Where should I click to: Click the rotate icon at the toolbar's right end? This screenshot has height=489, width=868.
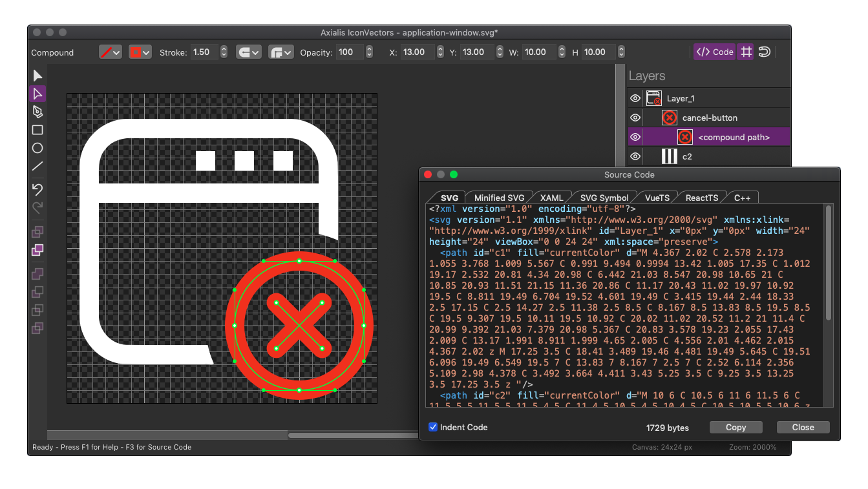(x=764, y=52)
